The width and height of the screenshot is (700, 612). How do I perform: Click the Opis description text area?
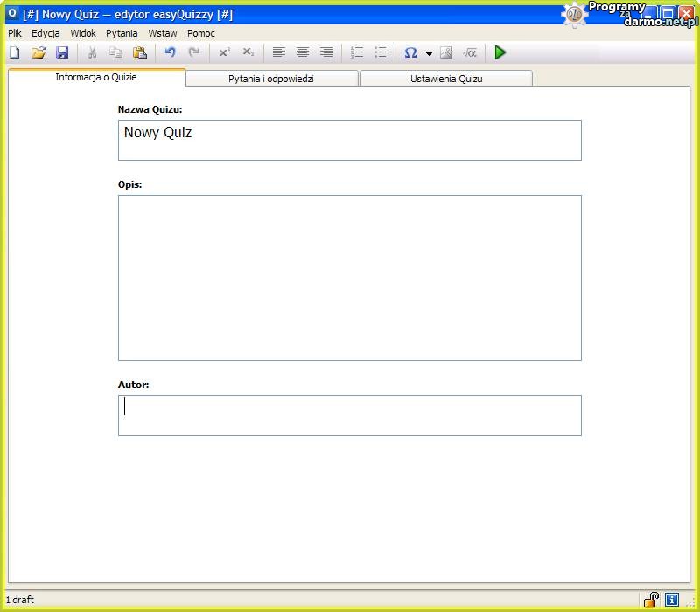pyautogui.click(x=350, y=277)
